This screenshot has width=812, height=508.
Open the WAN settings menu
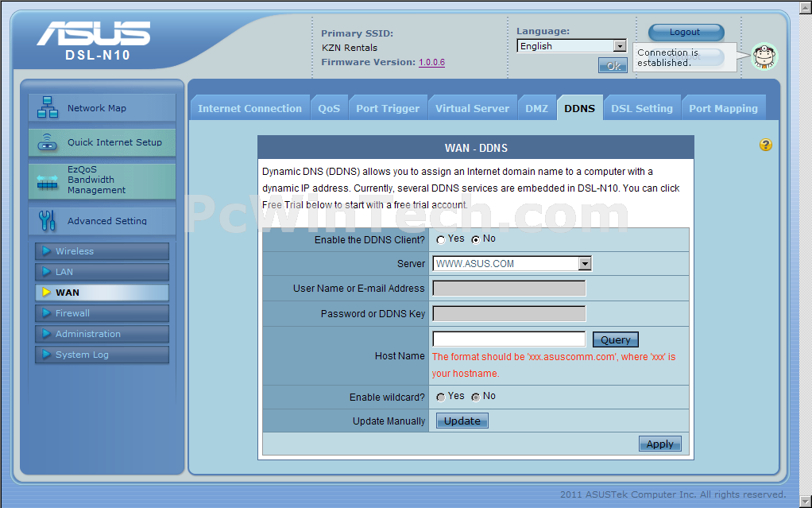point(102,293)
